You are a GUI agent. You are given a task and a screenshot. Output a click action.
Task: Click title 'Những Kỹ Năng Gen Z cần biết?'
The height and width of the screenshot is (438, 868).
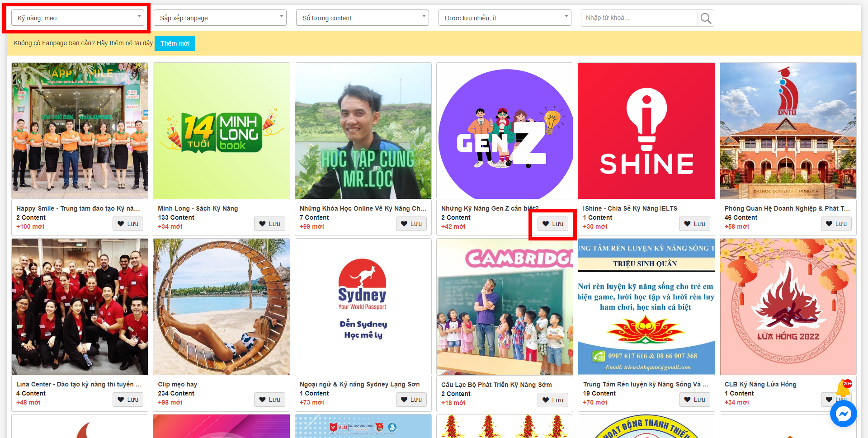click(490, 208)
